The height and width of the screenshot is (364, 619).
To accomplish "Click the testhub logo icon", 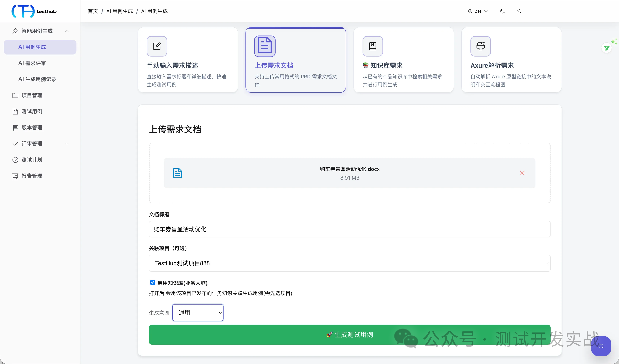I will pyautogui.click(x=23, y=11).
